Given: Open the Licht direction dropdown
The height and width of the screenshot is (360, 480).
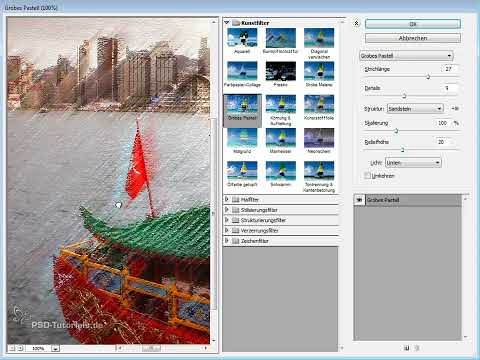Looking at the screenshot, I should pos(413,163).
